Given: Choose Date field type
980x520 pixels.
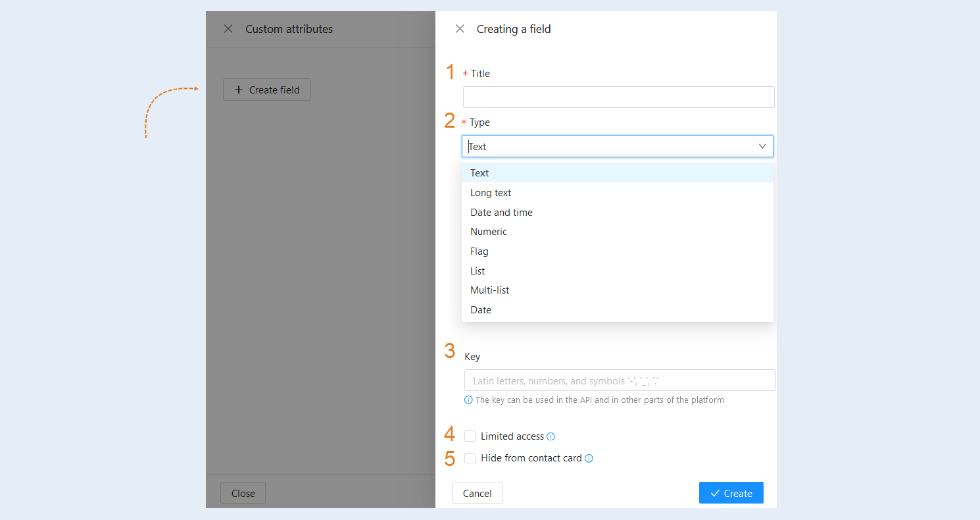Looking at the screenshot, I should [x=618, y=310].
